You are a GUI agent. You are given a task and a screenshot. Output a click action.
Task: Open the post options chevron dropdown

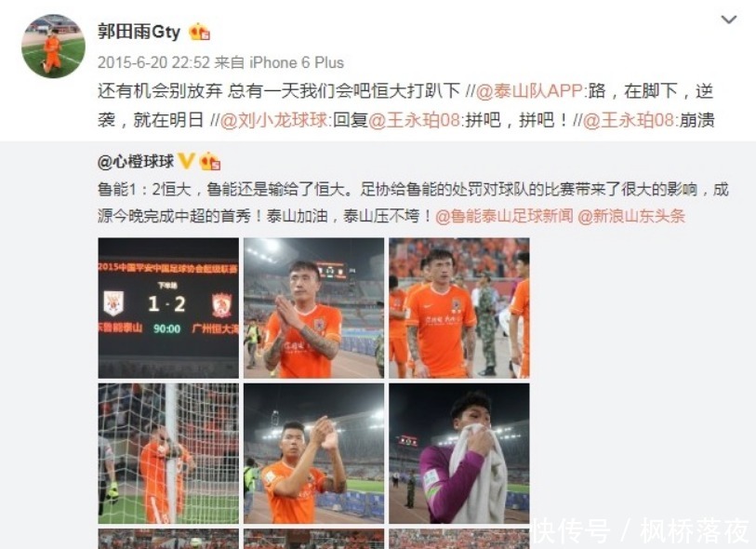coord(728,20)
